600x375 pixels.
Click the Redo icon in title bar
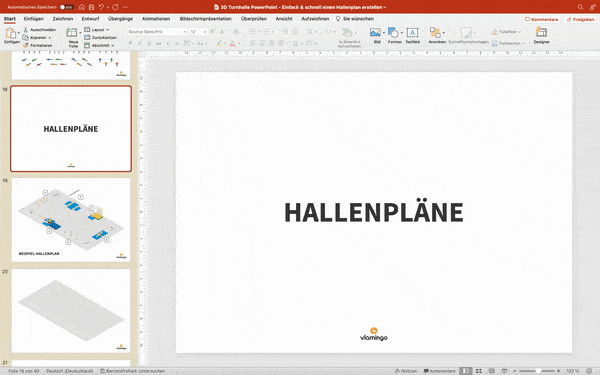[115, 7]
